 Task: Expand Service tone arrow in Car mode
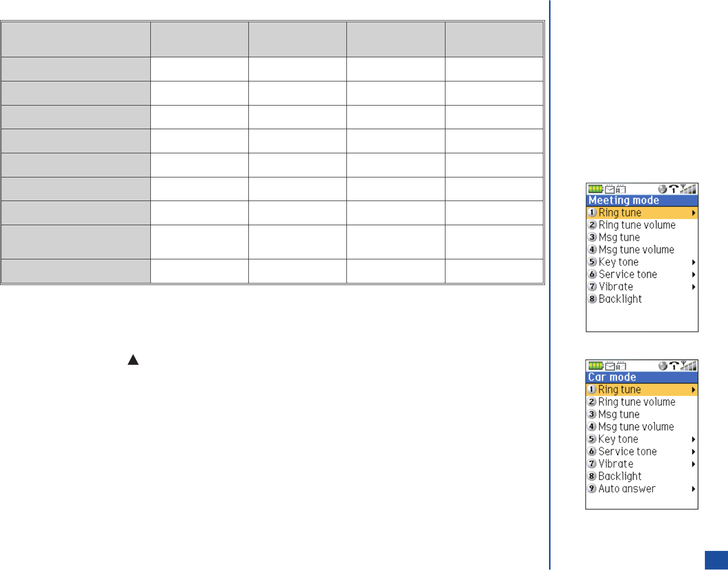click(693, 452)
